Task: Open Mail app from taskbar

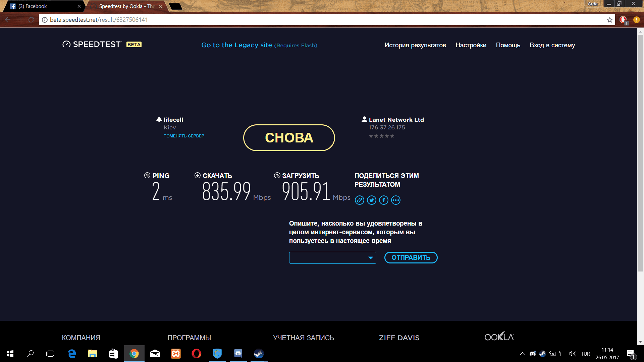Action: coord(155,354)
